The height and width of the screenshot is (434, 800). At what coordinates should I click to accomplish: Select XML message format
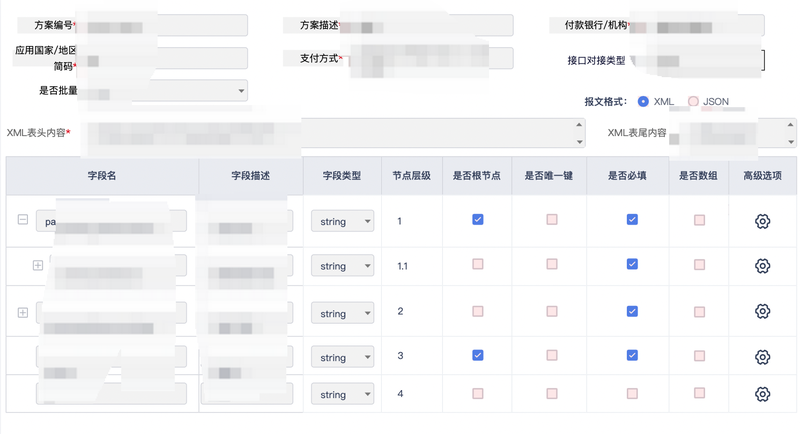(x=643, y=101)
